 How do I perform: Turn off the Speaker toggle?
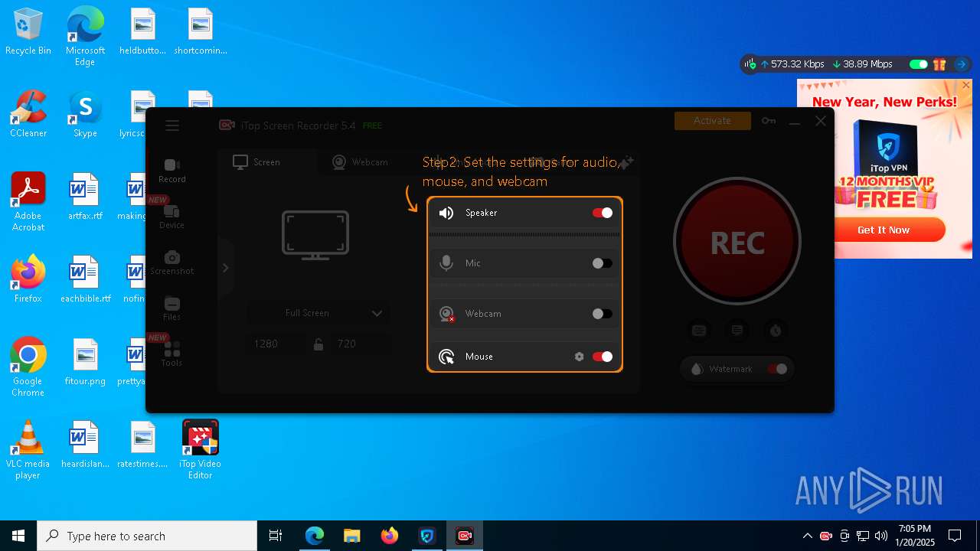tap(603, 213)
